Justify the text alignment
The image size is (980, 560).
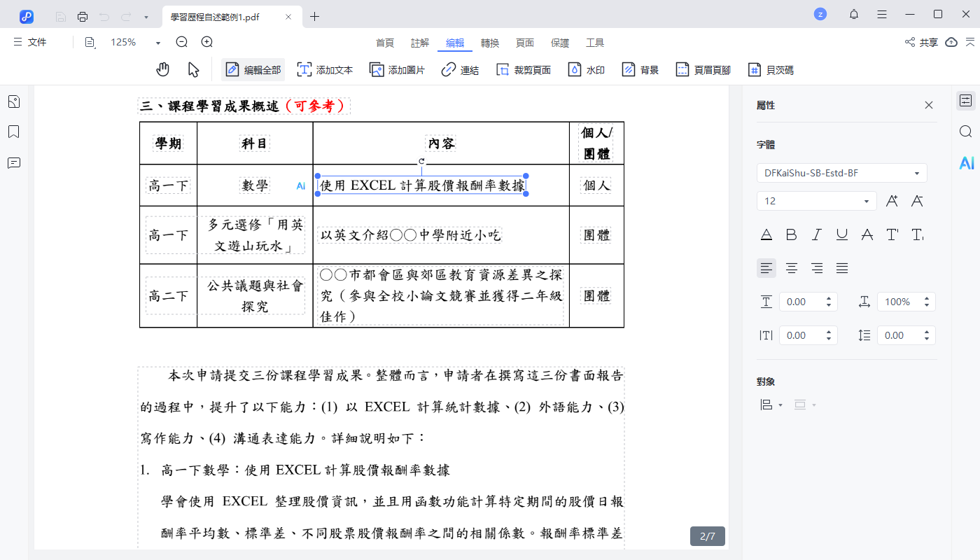coord(842,268)
